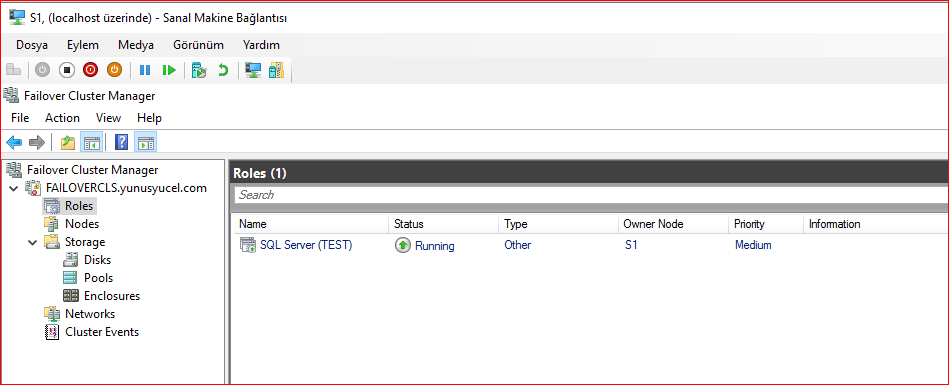Sort roles by the Name column

click(x=312, y=224)
